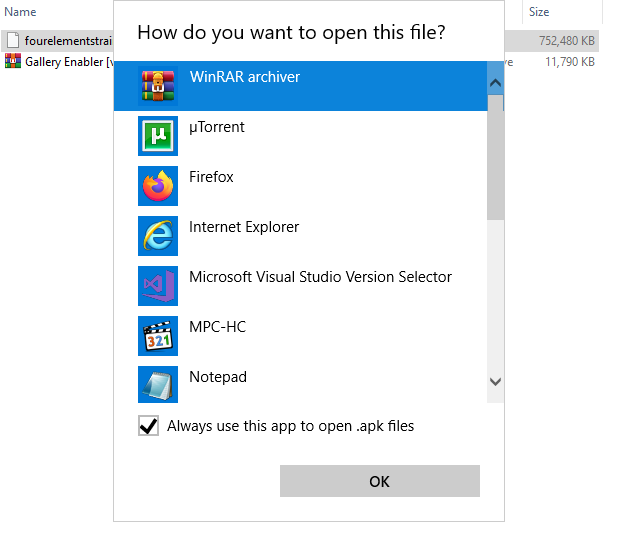Click the Visual Studio Version Selector icon
This screenshot has height=560, width=632.
point(158,286)
